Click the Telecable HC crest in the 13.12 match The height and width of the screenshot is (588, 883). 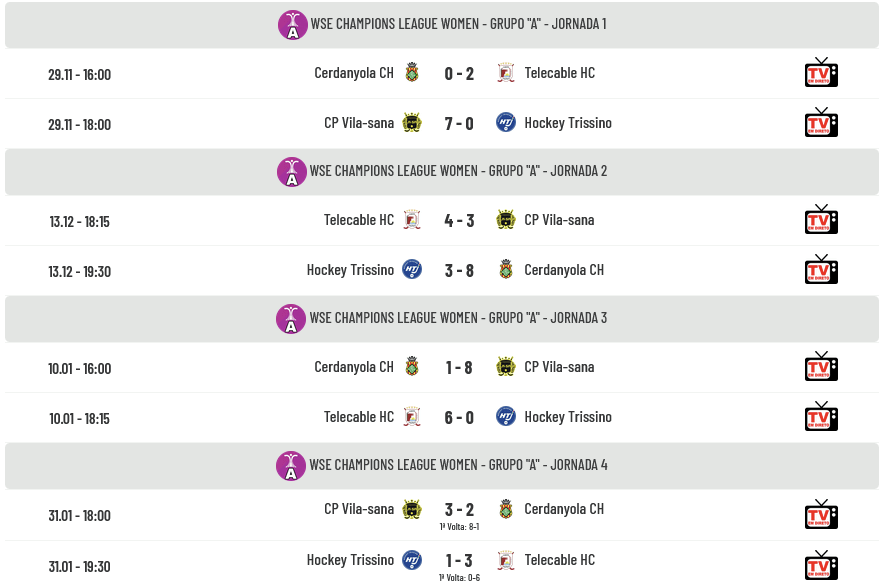412,220
